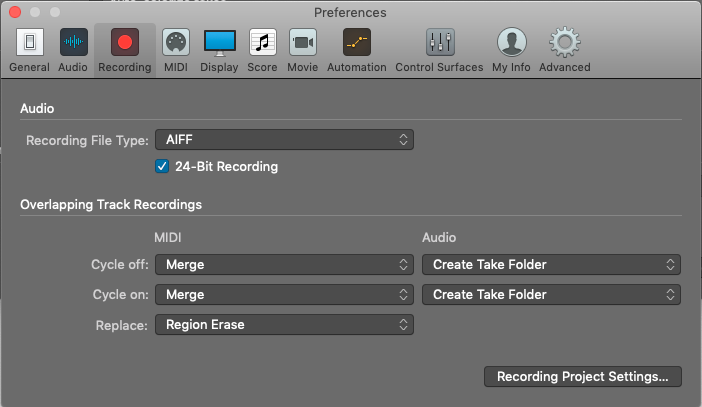702x407 pixels.
Task: Open the General preferences pane
Action: pyautogui.click(x=29, y=44)
